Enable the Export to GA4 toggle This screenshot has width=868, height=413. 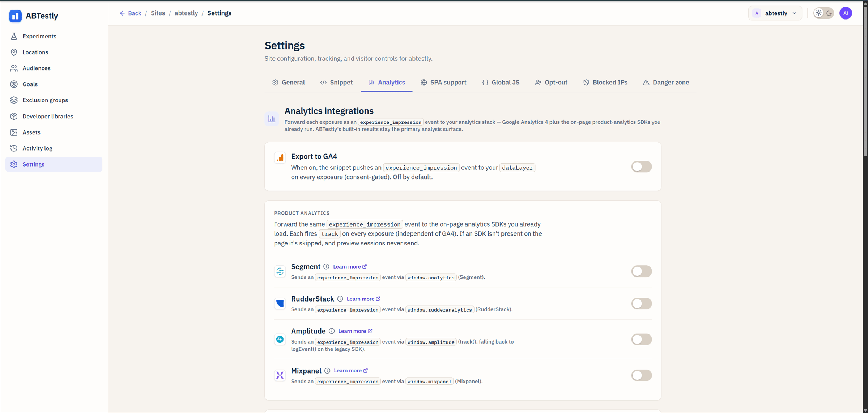(x=642, y=167)
